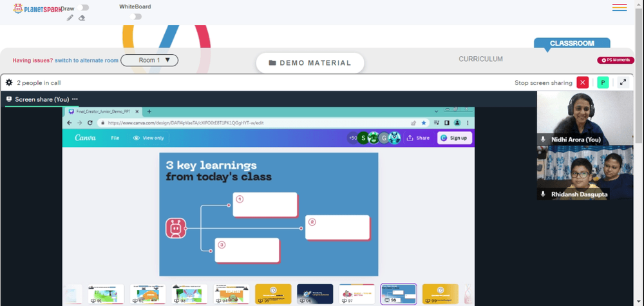Viewport: 644px width, 306px height.
Task: Reload the Canva page
Action: (90, 123)
